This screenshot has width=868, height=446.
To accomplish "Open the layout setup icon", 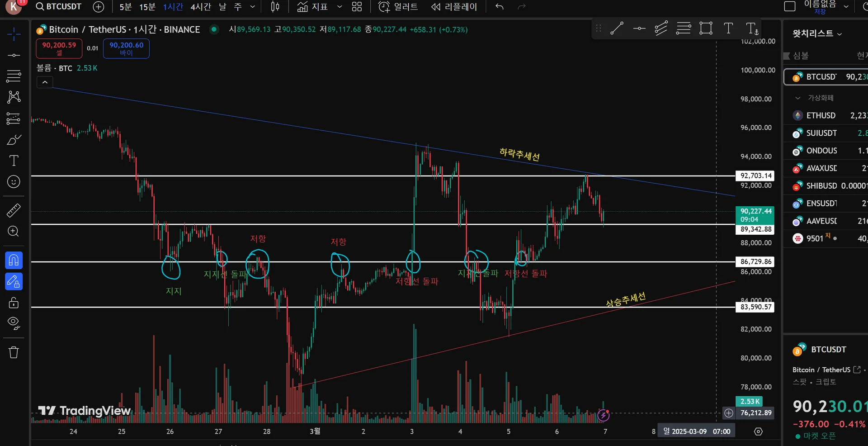I will (x=790, y=6).
